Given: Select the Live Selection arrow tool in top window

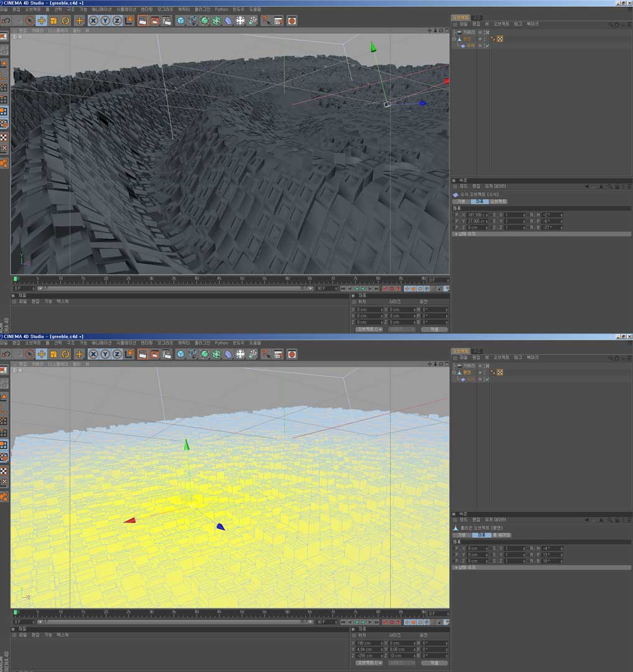Looking at the screenshot, I should coord(30,21).
